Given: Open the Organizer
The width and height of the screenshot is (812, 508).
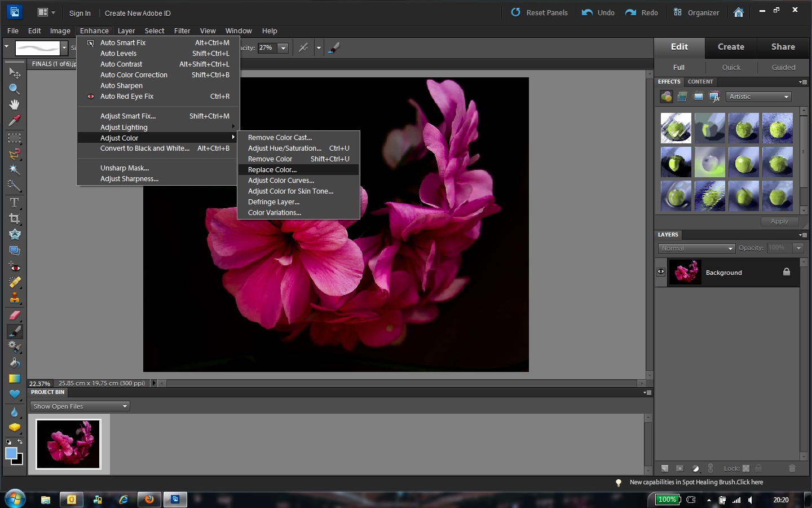Looking at the screenshot, I should click(696, 12).
